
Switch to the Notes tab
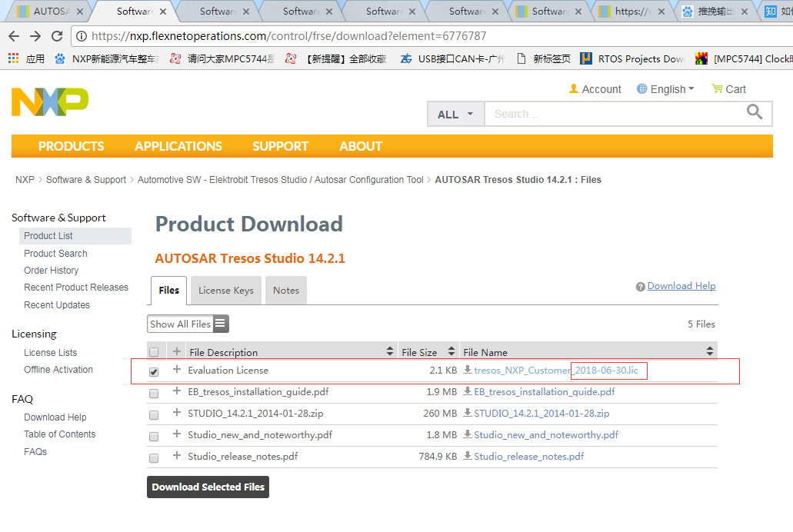(x=286, y=291)
